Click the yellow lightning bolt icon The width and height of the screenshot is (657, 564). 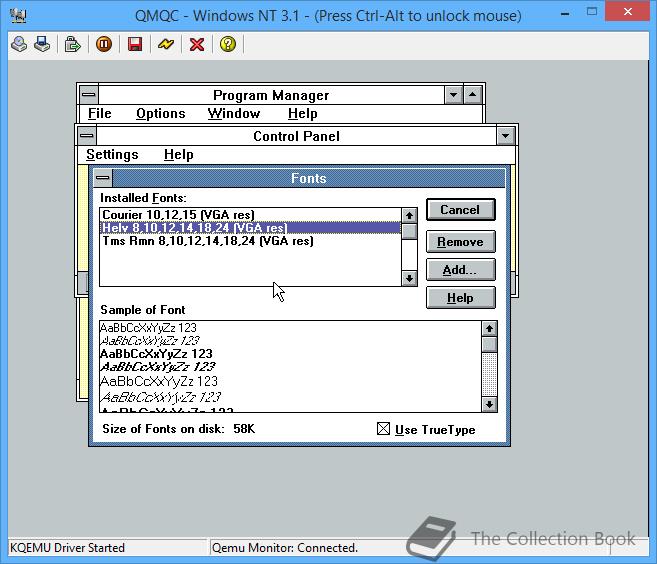[166, 44]
